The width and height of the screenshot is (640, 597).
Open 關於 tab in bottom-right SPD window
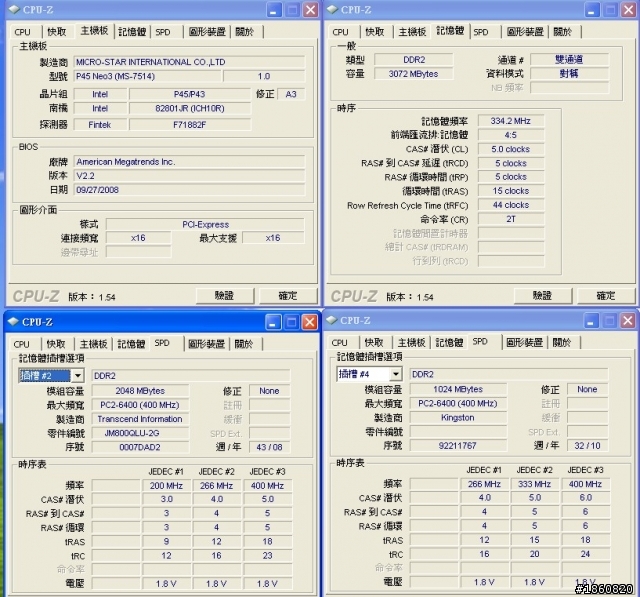click(562, 342)
